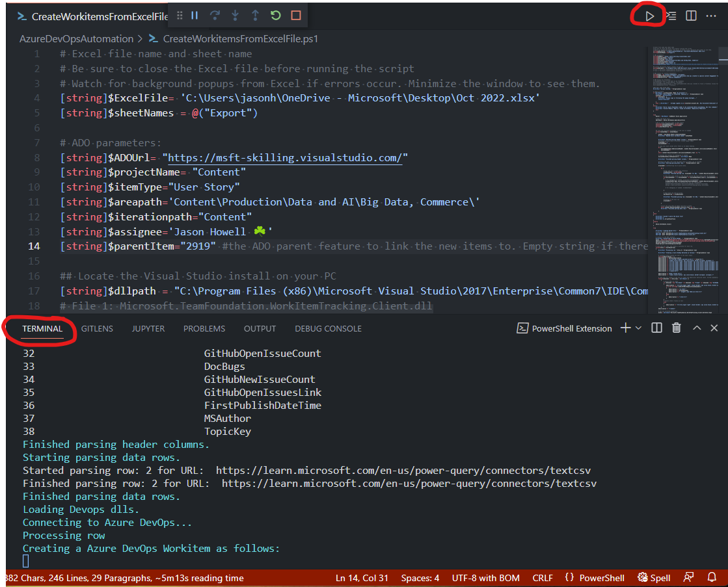This screenshot has height=587, width=728.
Task: Stop debugging using the red Stop icon
Action: pyautogui.click(x=296, y=15)
